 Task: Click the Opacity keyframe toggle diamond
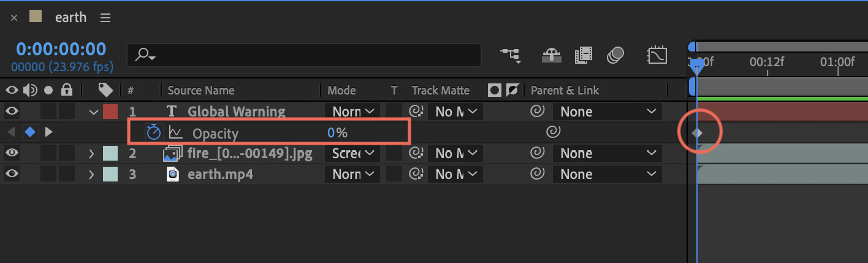pyautogui.click(x=29, y=132)
